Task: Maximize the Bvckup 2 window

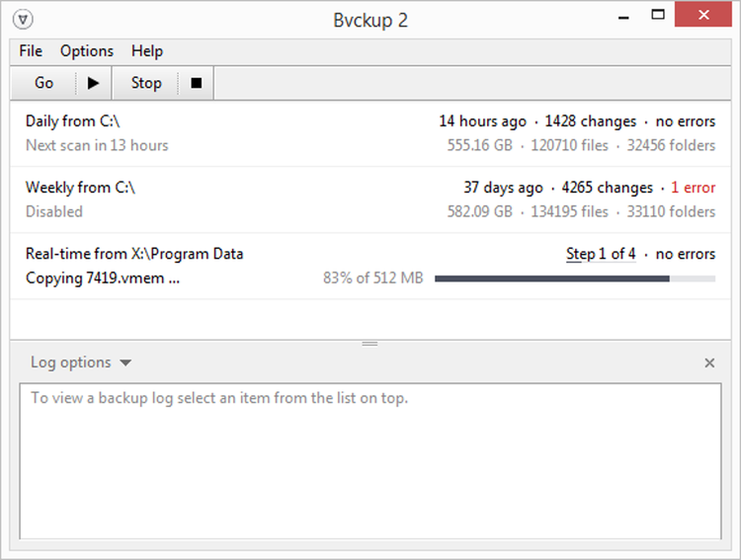Action: (x=659, y=17)
